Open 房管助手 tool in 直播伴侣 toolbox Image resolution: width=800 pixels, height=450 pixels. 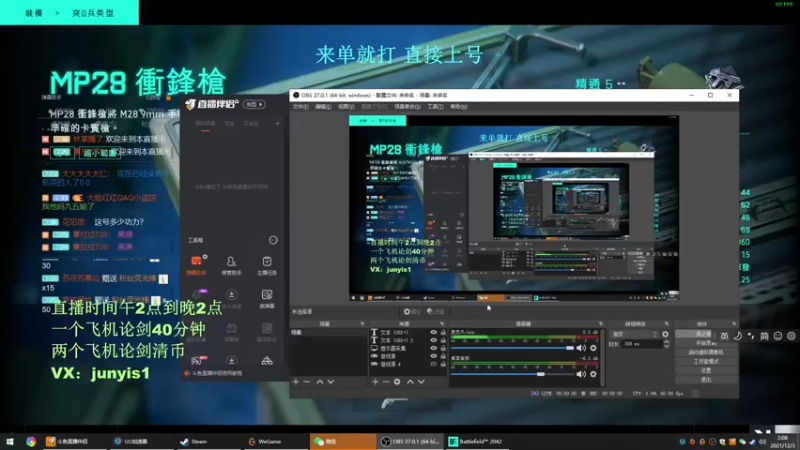pyautogui.click(x=231, y=266)
